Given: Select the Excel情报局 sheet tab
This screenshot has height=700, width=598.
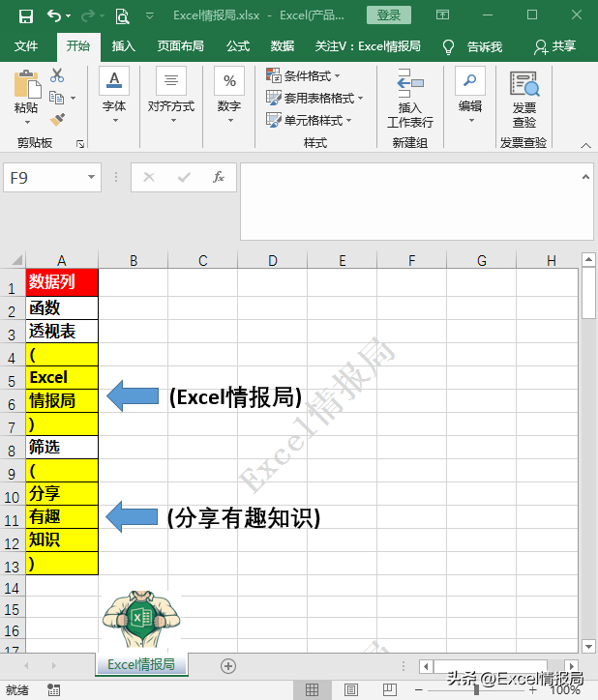Looking at the screenshot, I should point(141,665).
